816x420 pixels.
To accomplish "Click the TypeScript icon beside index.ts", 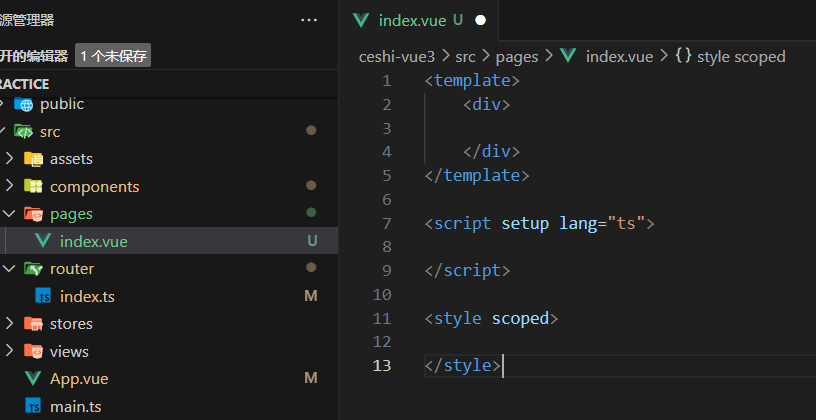I will click(x=43, y=296).
